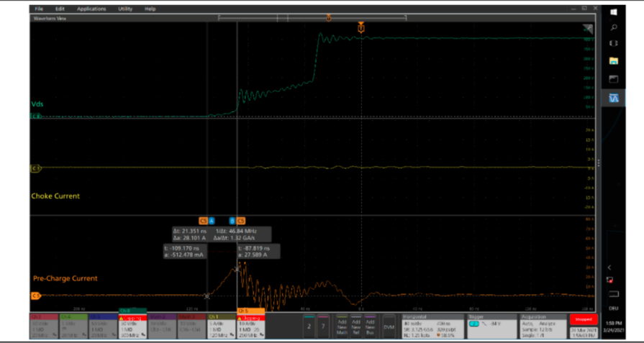644x343 pixels.
Task: Select the Ch 1 channel badge
Action: (x=221, y=325)
